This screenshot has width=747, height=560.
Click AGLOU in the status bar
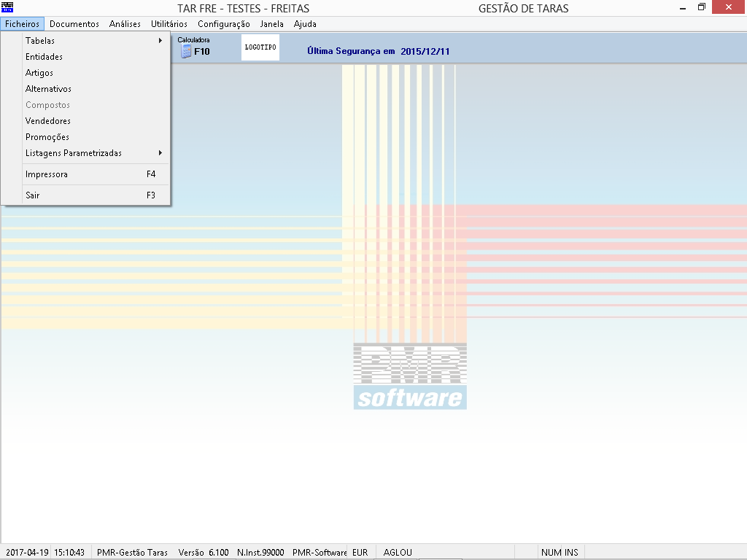point(398,553)
